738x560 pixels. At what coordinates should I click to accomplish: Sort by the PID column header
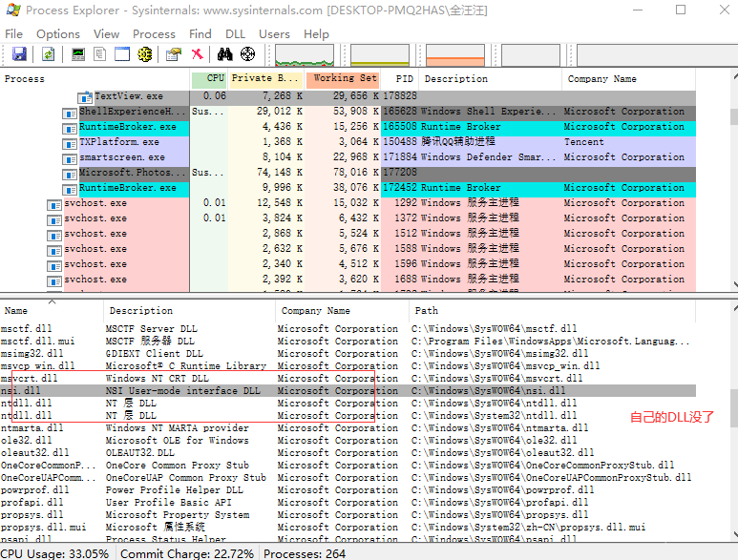tap(400, 79)
